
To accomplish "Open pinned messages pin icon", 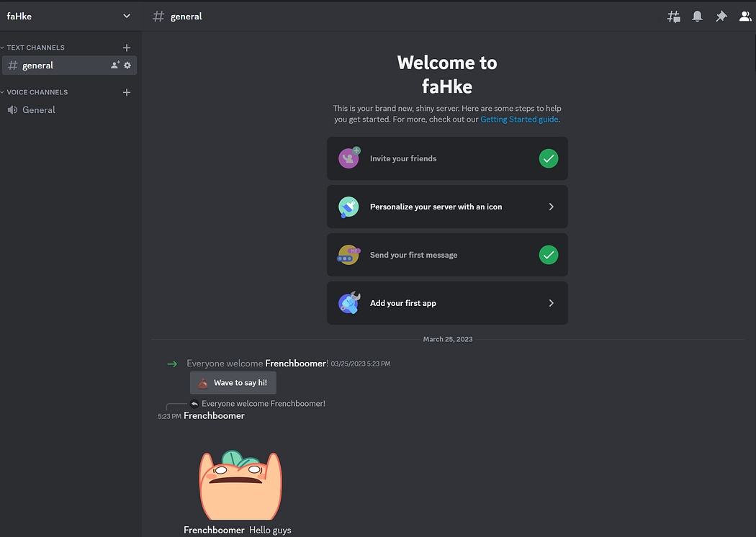I will (x=721, y=17).
